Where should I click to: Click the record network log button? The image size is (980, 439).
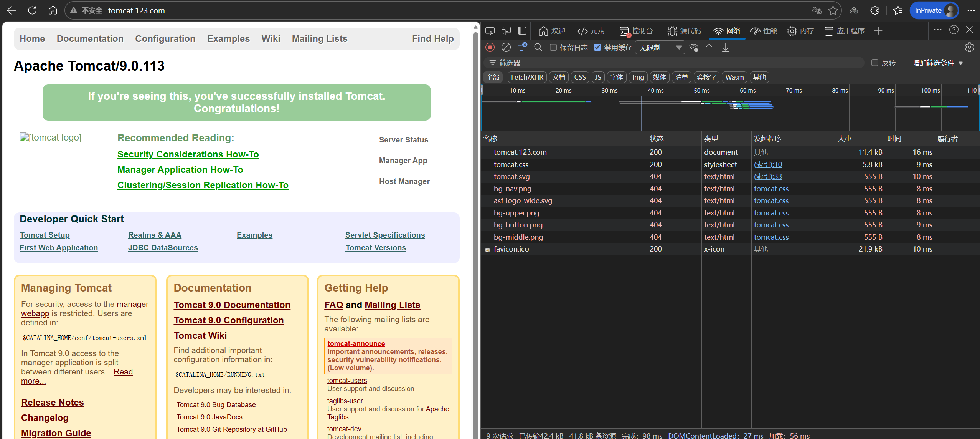(490, 47)
